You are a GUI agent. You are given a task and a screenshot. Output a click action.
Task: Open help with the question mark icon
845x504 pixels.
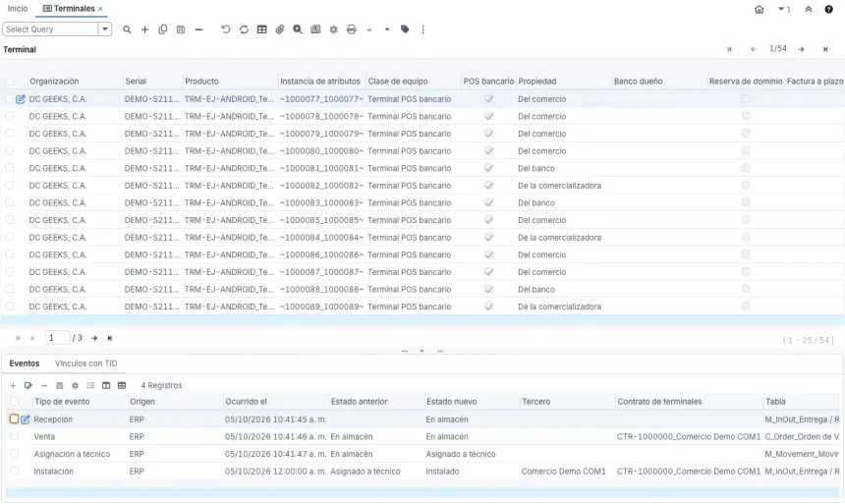(829, 9)
